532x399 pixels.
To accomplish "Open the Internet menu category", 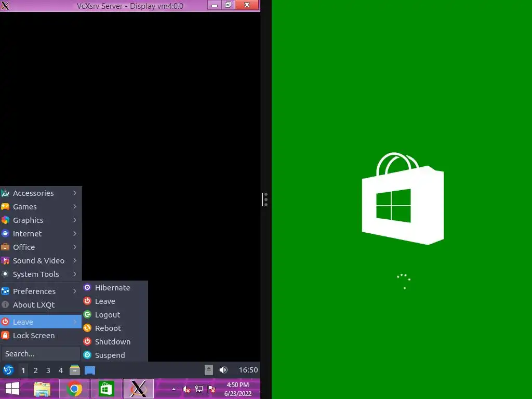I will 41,234.
